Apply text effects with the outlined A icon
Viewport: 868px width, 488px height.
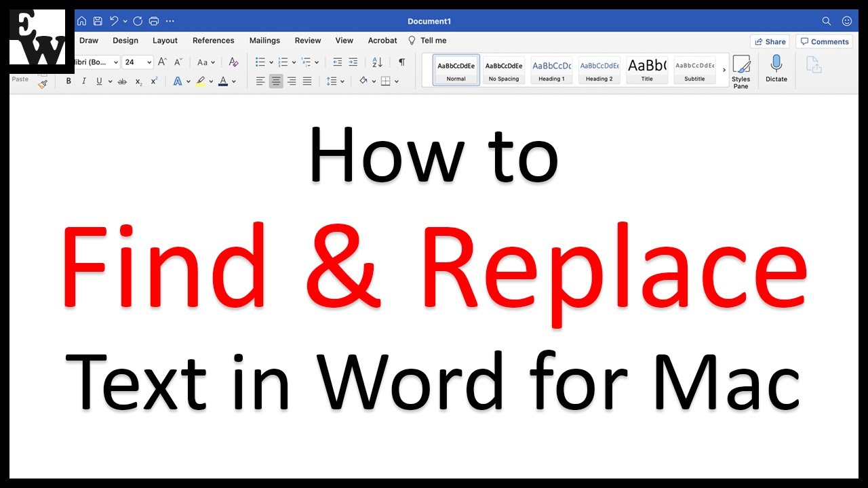tap(177, 81)
